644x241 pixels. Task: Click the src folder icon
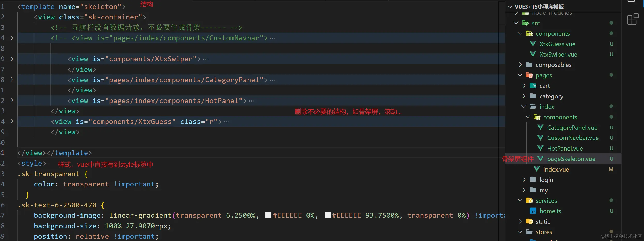(x=525, y=23)
